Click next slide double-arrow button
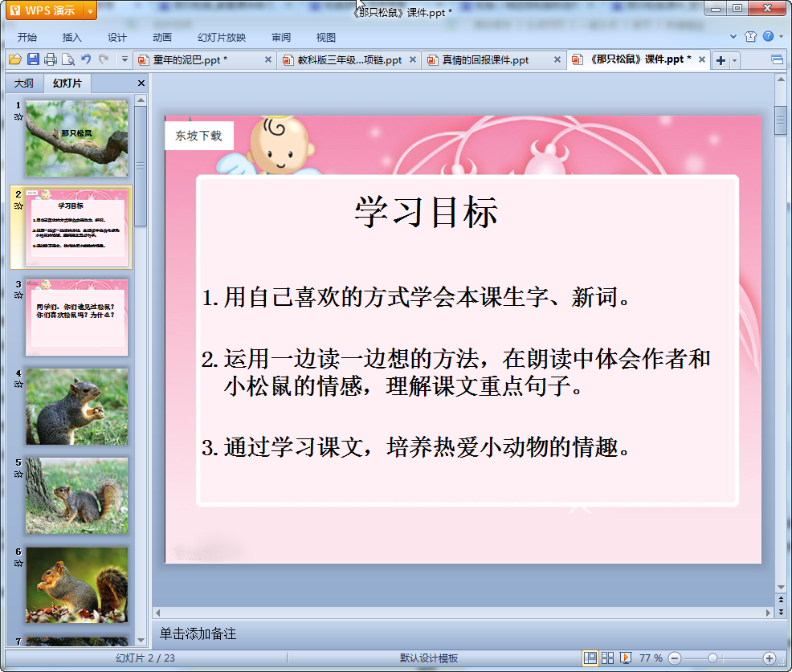Viewport: 792px width, 672px height. [x=781, y=612]
